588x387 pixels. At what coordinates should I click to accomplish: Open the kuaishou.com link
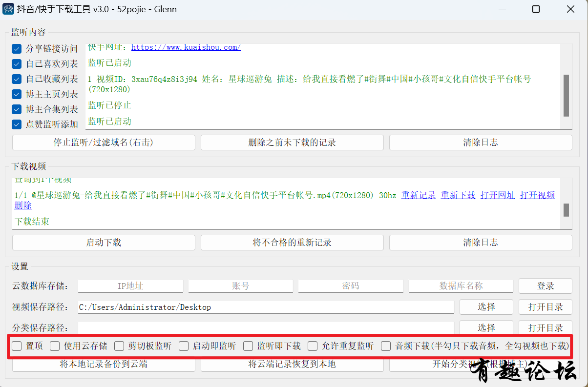[x=186, y=47]
